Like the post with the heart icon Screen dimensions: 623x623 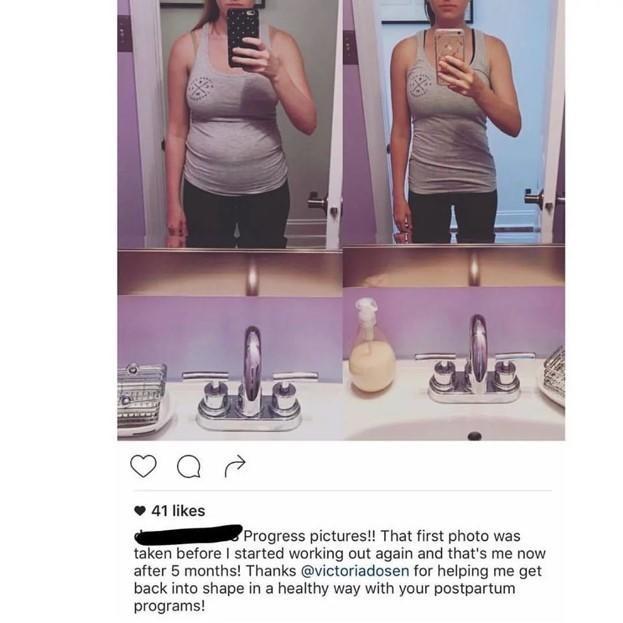click(143, 466)
